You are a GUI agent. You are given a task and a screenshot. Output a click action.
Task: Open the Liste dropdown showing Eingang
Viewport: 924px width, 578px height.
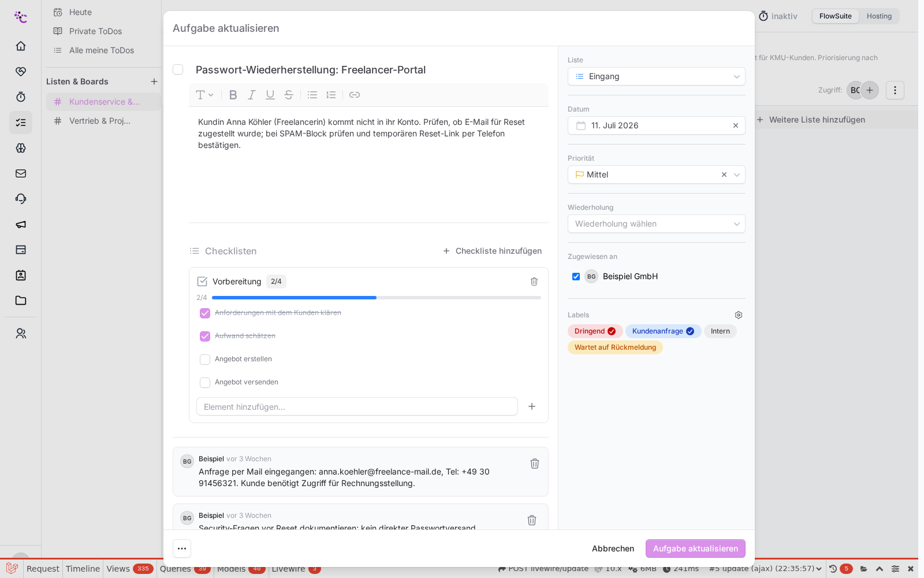(657, 76)
